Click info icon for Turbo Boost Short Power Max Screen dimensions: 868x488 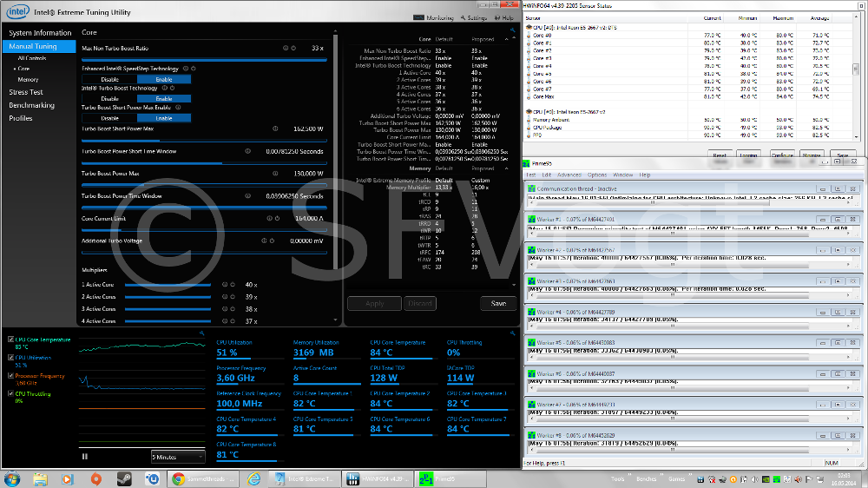(275, 129)
